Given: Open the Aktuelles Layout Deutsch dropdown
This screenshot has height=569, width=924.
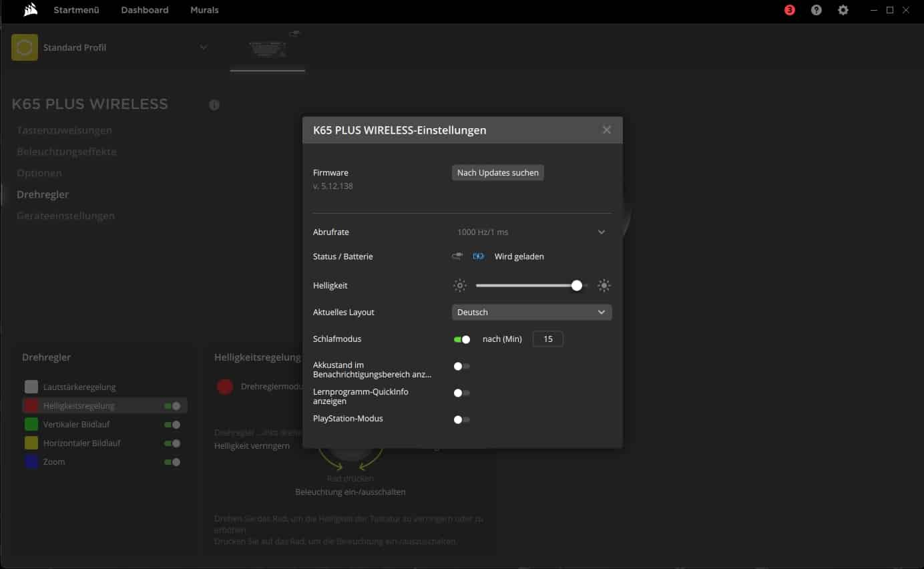Looking at the screenshot, I should tap(531, 313).
